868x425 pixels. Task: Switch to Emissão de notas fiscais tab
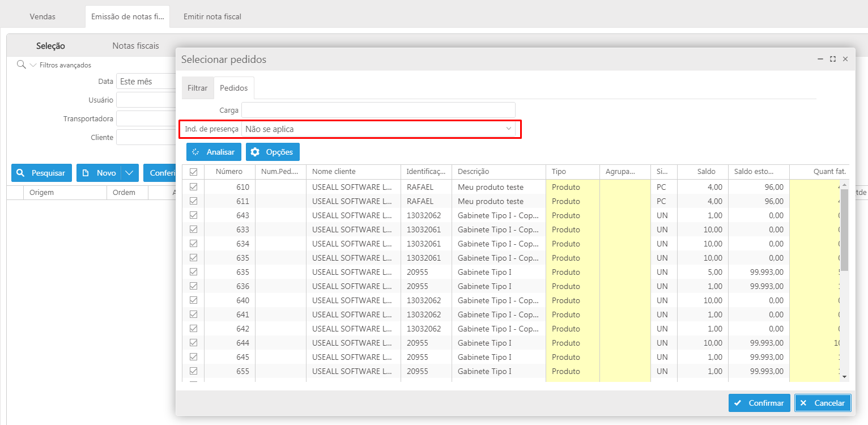pyautogui.click(x=127, y=16)
